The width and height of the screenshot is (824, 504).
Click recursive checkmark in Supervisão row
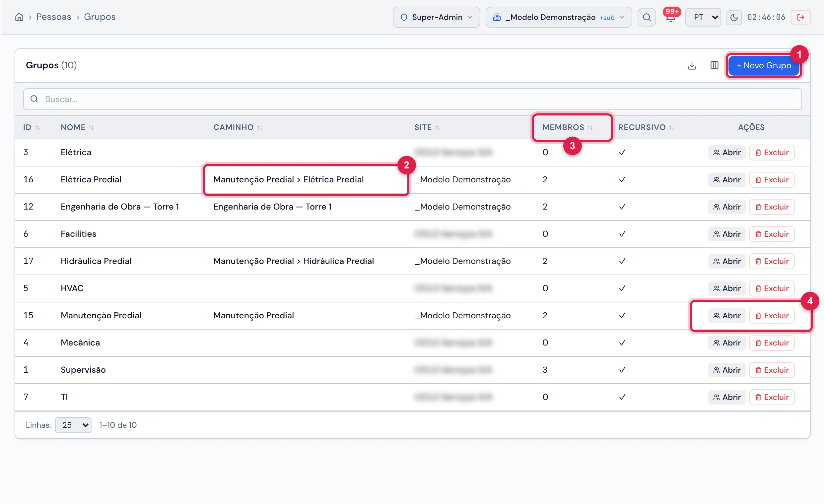(x=622, y=370)
